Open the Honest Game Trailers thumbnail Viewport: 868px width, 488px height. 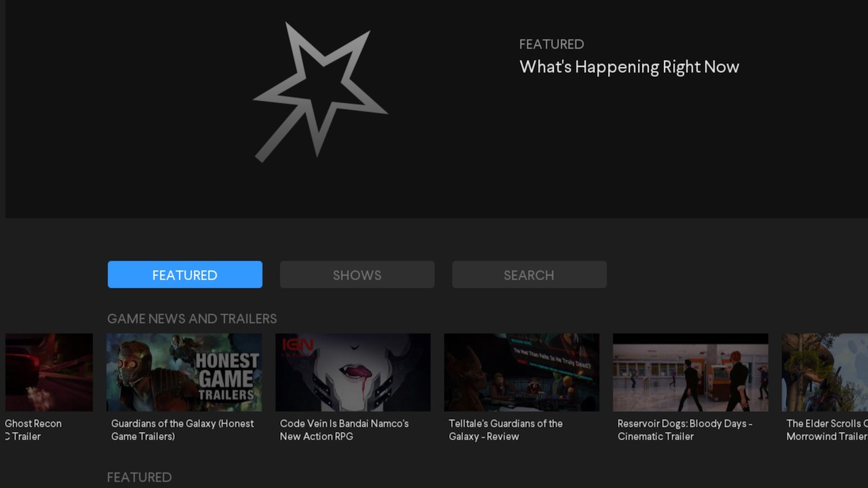click(184, 372)
